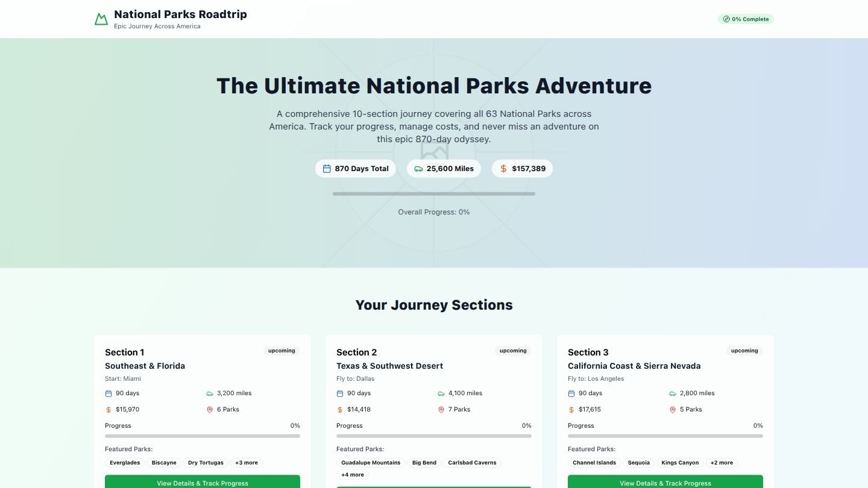This screenshot has width=868, height=488.
Task: Click the compass icon in 0% Complete badge
Action: (726, 19)
